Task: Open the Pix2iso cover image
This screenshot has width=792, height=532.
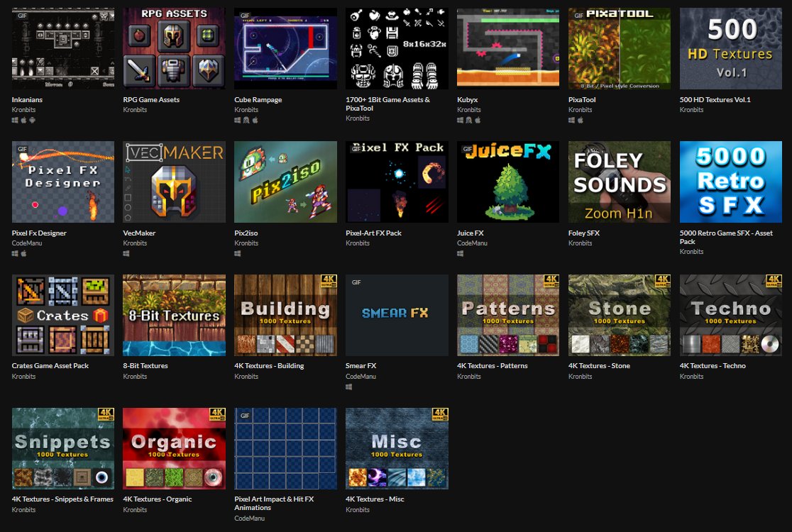Action: [x=285, y=182]
